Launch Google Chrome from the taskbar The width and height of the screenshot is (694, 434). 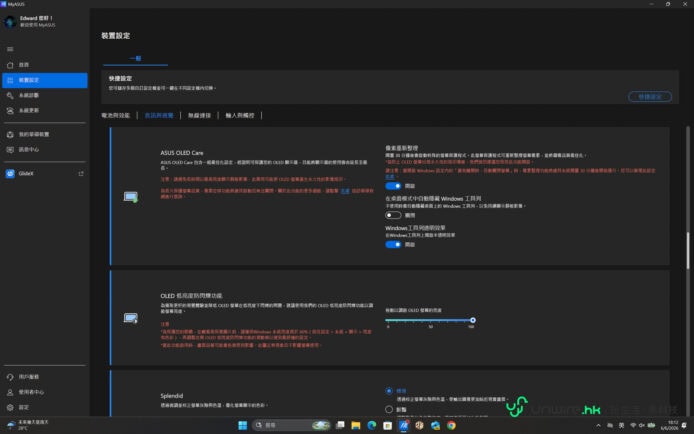click(x=451, y=425)
